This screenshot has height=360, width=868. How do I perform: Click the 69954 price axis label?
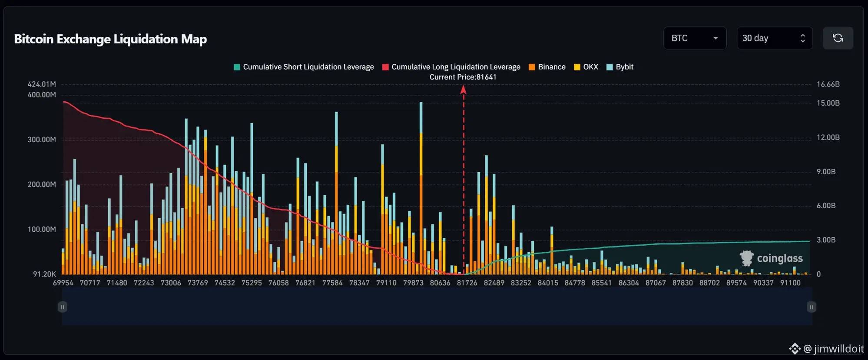point(63,283)
